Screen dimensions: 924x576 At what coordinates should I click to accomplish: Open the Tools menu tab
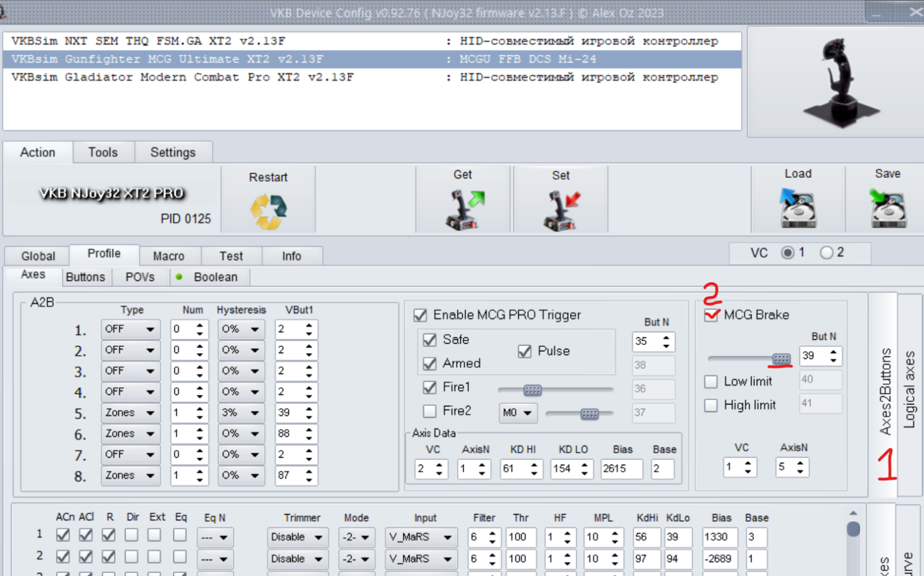click(x=102, y=152)
